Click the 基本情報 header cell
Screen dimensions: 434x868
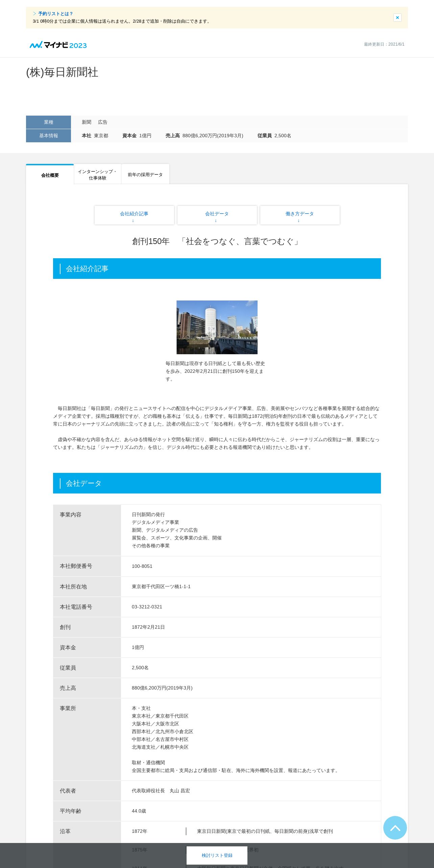48,136
